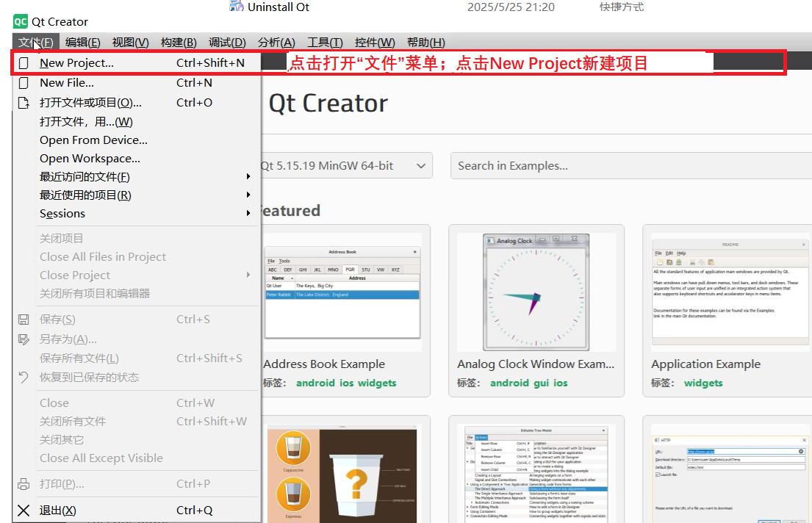Click the 关闭其它 menu entry
The width and height of the screenshot is (812, 523).
pos(137,440)
